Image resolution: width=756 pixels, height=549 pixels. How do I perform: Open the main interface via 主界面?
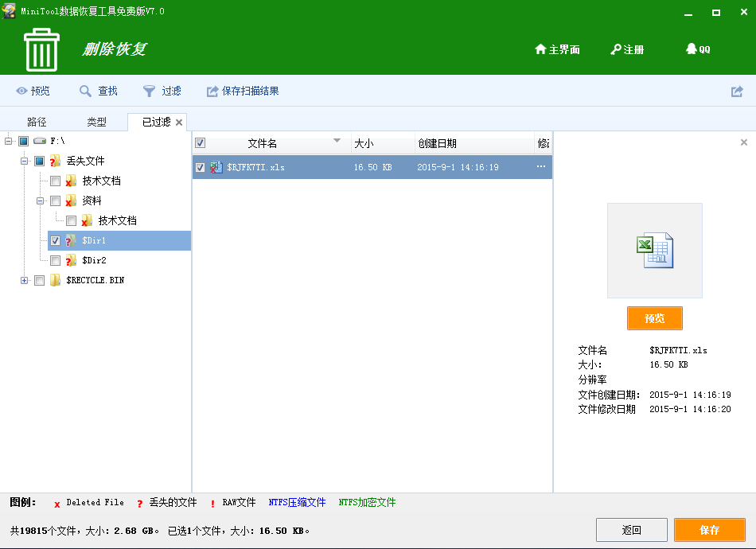coord(557,49)
